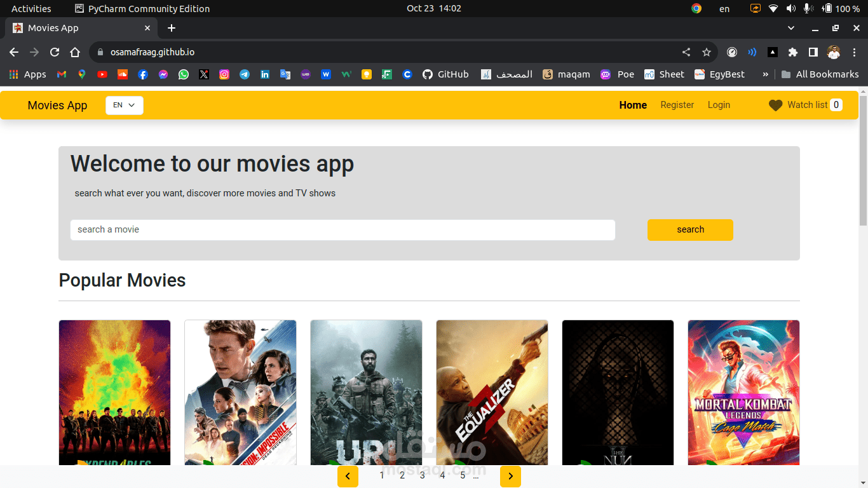Open the Register page
Image resolution: width=868 pixels, height=488 pixels.
(x=677, y=105)
